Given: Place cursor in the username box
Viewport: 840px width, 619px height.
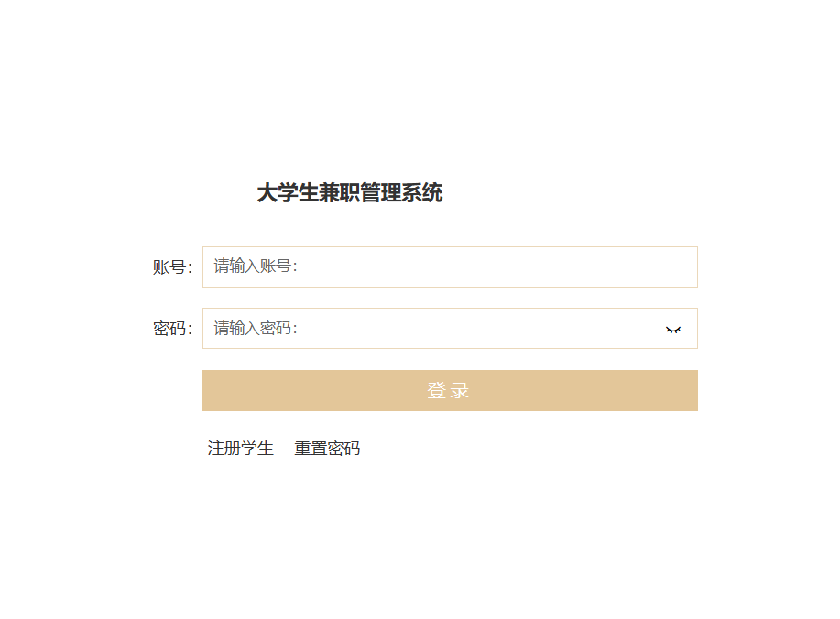Looking at the screenshot, I should tap(450, 267).
